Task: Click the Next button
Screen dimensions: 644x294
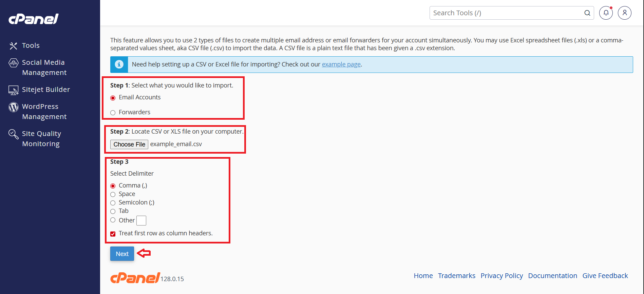Action: coord(122,254)
